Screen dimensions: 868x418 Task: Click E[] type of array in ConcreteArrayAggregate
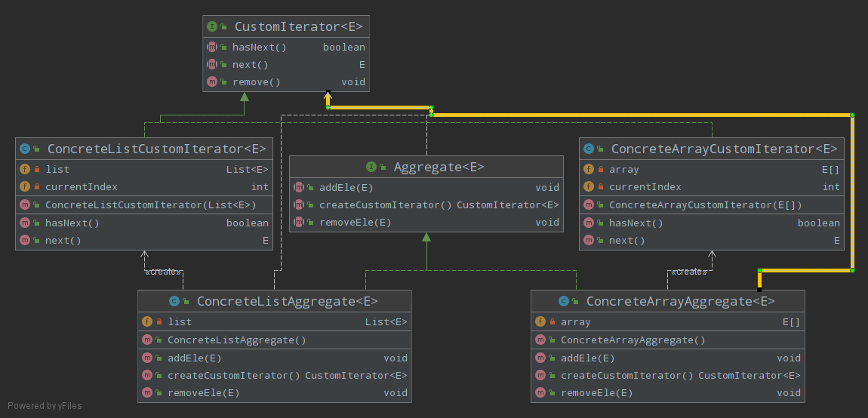(x=791, y=321)
